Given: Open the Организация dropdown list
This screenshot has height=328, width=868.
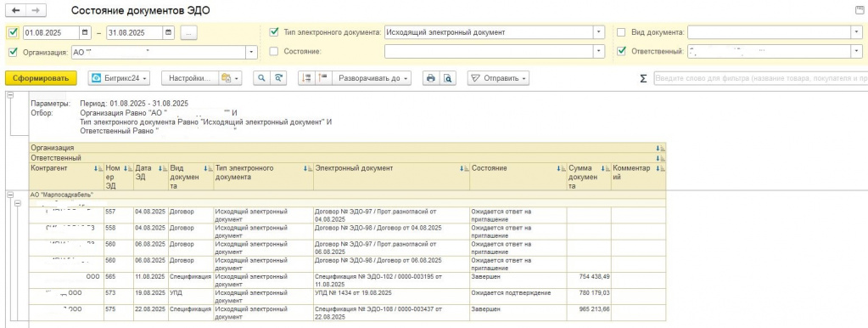Looking at the screenshot, I should click(252, 52).
